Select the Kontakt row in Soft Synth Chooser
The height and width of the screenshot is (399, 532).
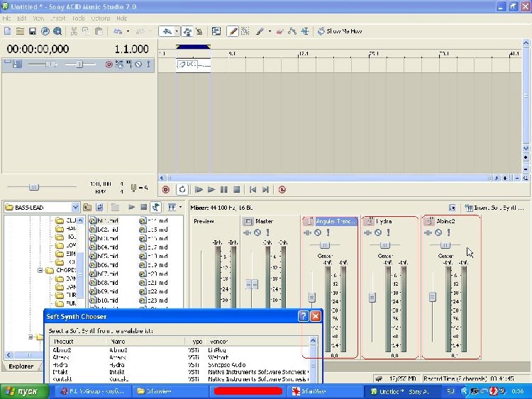(x=179, y=379)
